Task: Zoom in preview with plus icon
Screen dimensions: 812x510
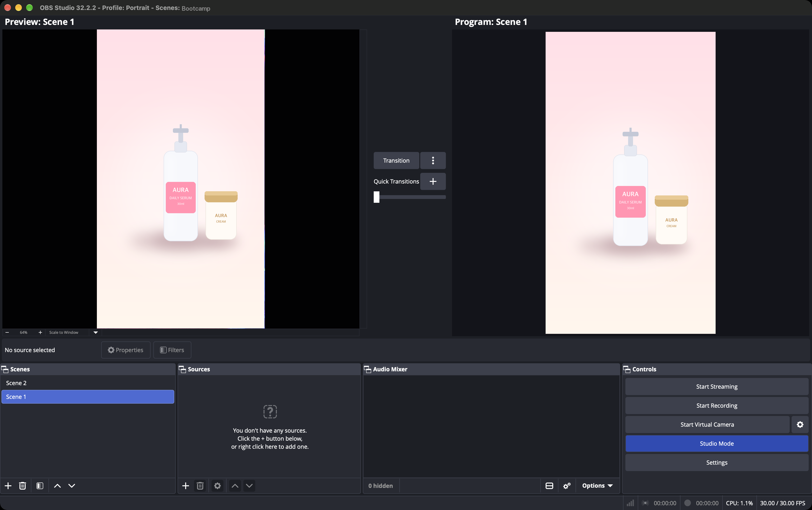Action: pos(40,332)
